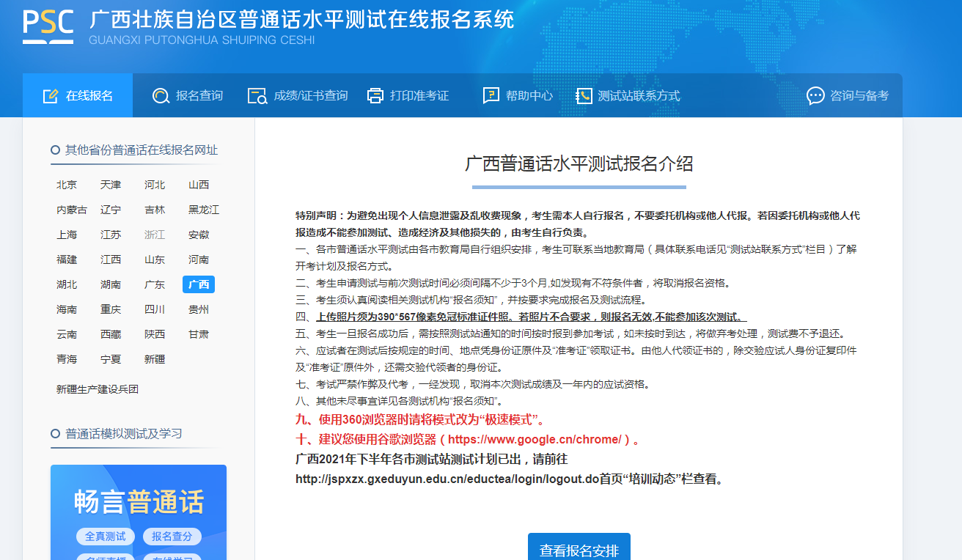The image size is (962, 560).
Task: Visit the 黑龙江 registration link
Action: [204, 210]
